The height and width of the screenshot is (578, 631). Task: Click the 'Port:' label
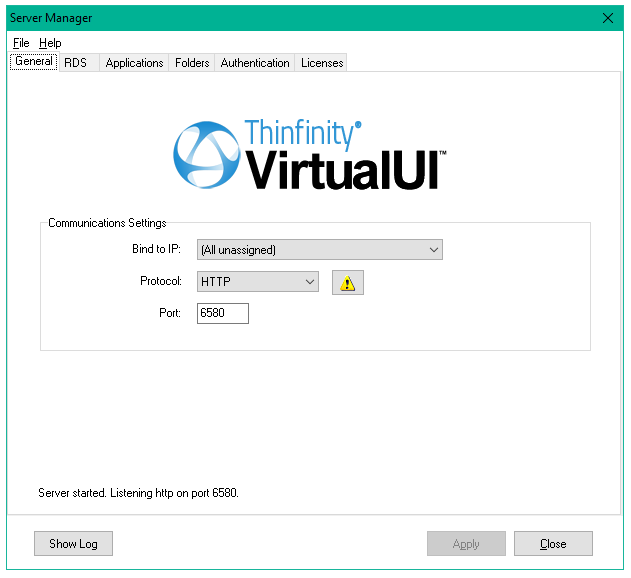[x=170, y=313]
